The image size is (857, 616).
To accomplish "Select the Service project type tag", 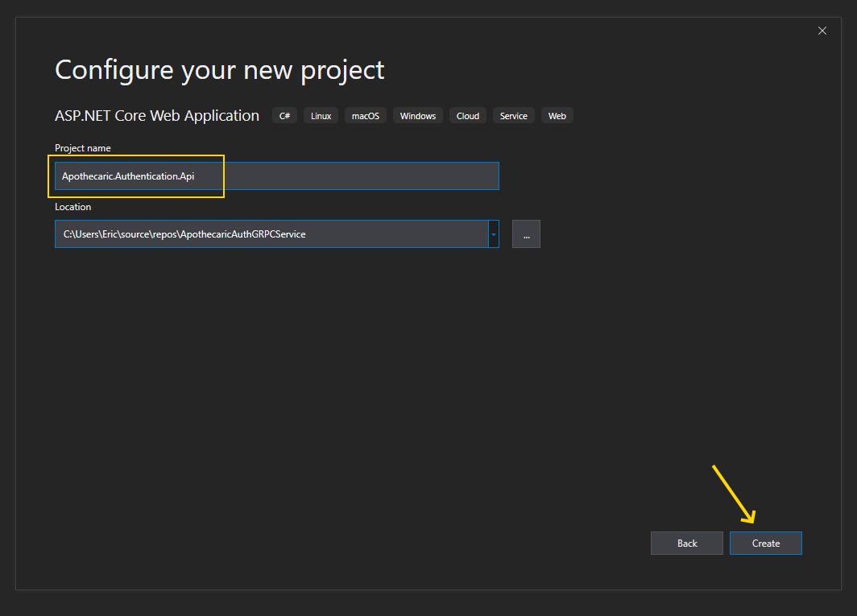I will coord(513,116).
